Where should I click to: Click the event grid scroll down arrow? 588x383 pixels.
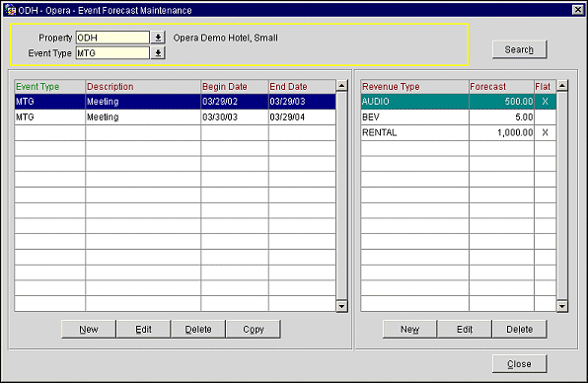341,306
